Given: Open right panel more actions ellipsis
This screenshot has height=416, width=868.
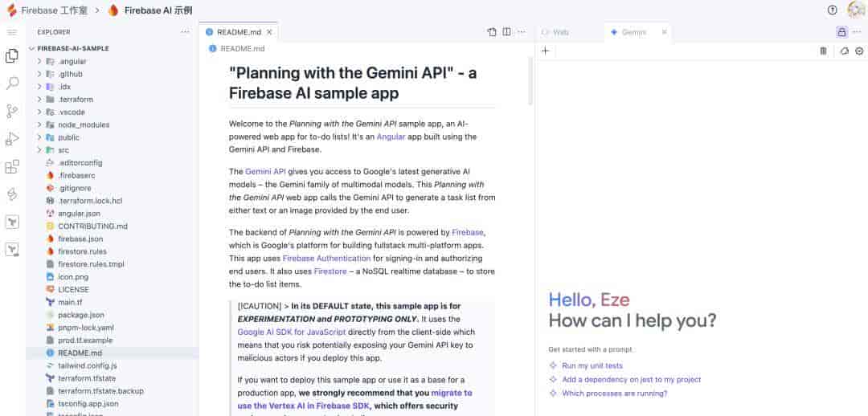Looking at the screenshot, I should [x=857, y=32].
